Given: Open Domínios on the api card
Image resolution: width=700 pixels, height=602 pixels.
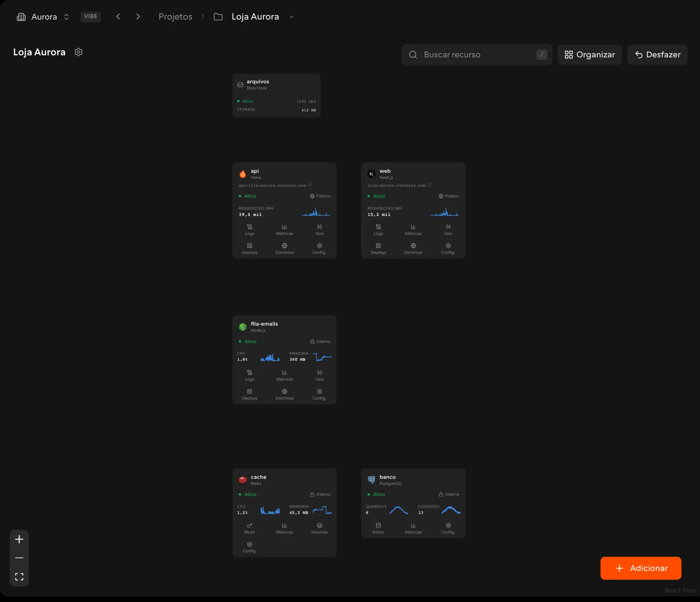Looking at the screenshot, I should 284,249.
